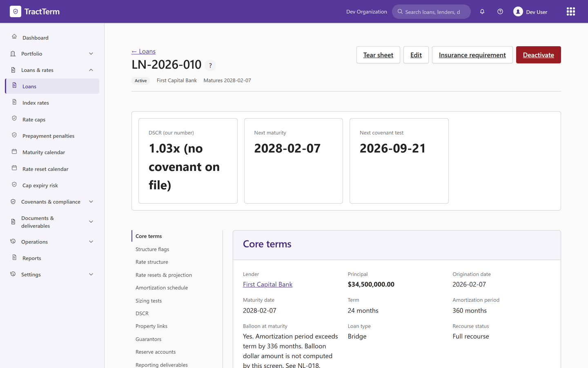Screen dimensions: 588x368
Task: Click the Edit button
Action: (x=416, y=55)
